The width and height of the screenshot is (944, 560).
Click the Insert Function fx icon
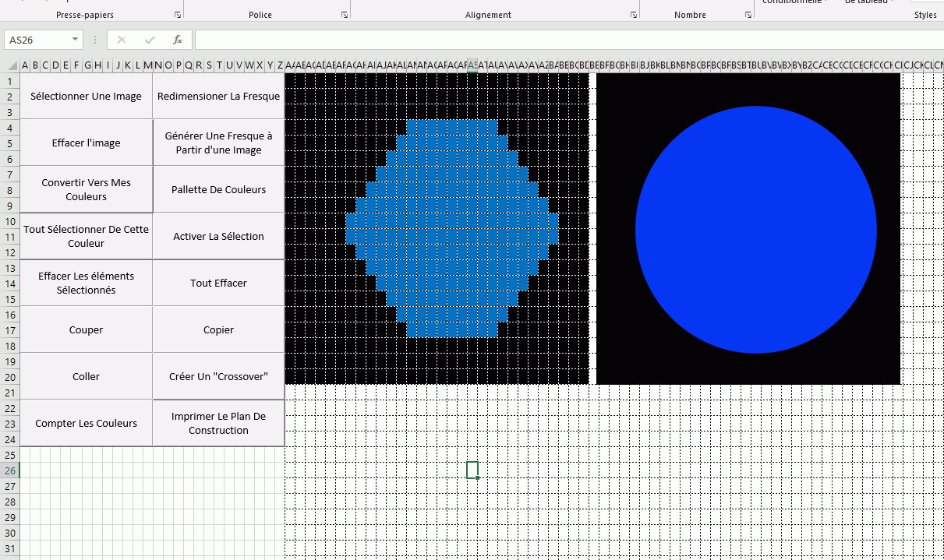[x=178, y=40]
